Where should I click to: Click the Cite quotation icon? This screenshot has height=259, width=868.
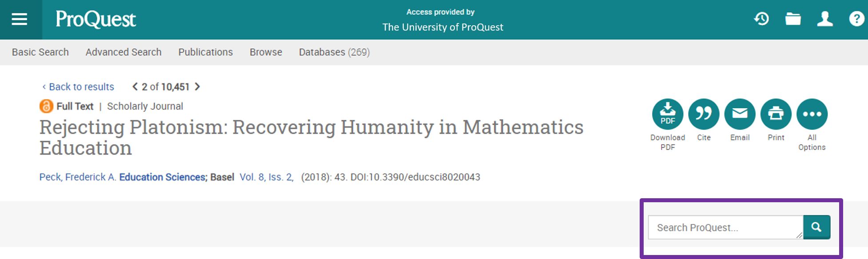704,114
